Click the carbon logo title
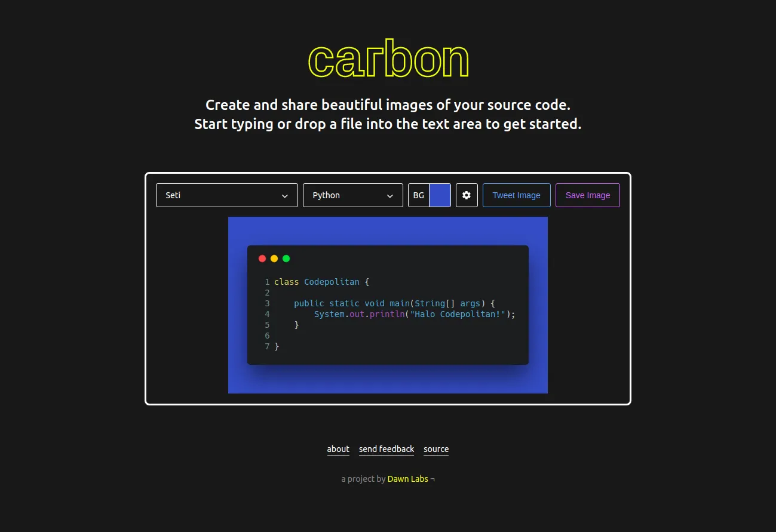 click(388, 59)
